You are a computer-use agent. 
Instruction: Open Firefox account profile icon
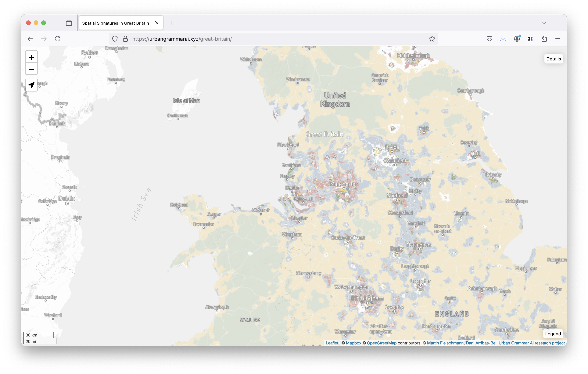(517, 39)
